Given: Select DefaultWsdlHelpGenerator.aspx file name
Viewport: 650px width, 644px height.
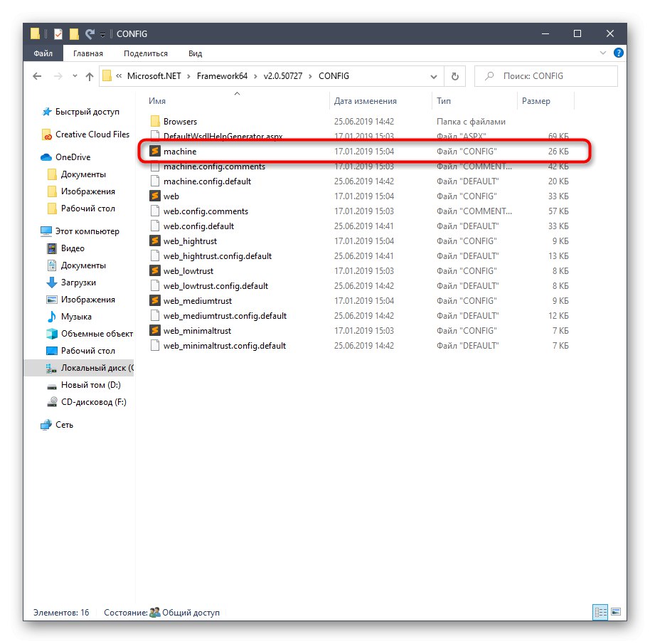Looking at the screenshot, I should point(223,137).
